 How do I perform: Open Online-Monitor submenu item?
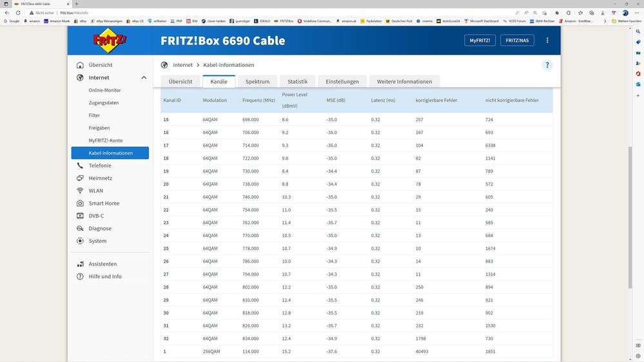[x=104, y=90]
